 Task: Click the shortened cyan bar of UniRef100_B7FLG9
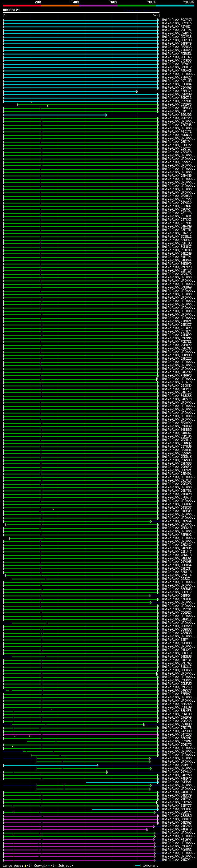click(70, 91)
